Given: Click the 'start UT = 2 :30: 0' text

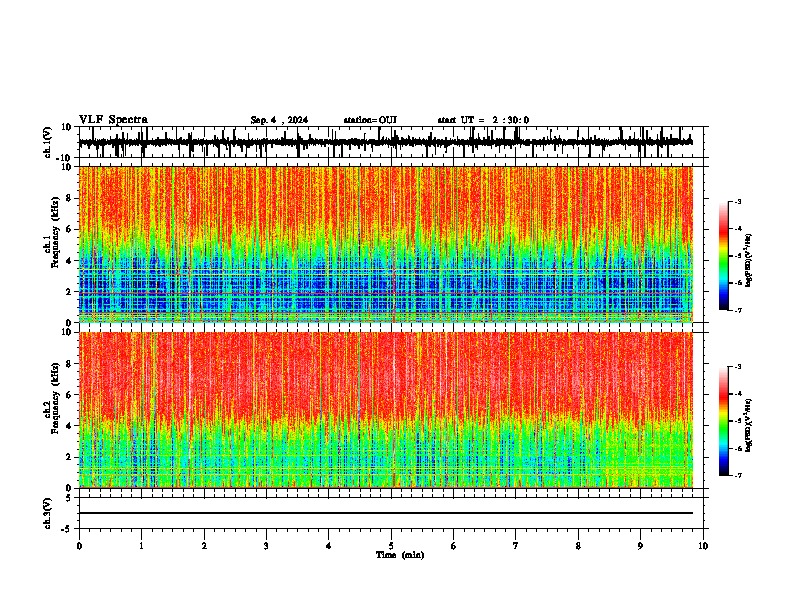Looking at the screenshot, I should click(483, 120).
